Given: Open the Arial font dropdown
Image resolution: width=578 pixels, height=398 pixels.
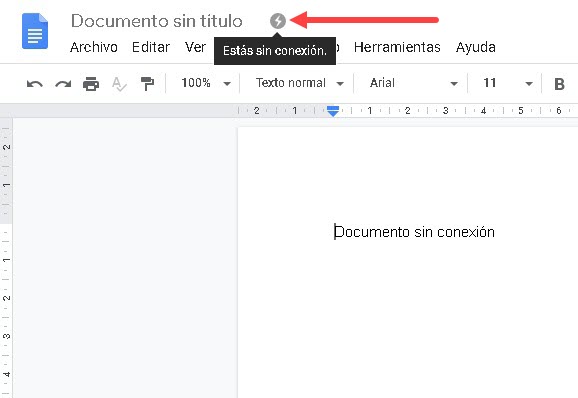Looking at the screenshot, I should 414,83.
